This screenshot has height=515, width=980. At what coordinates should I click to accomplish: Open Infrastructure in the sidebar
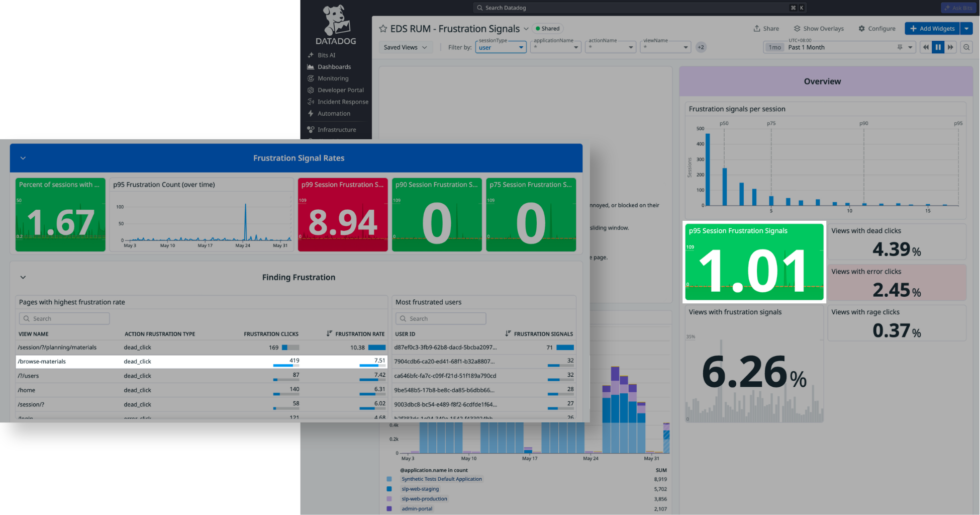(337, 130)
